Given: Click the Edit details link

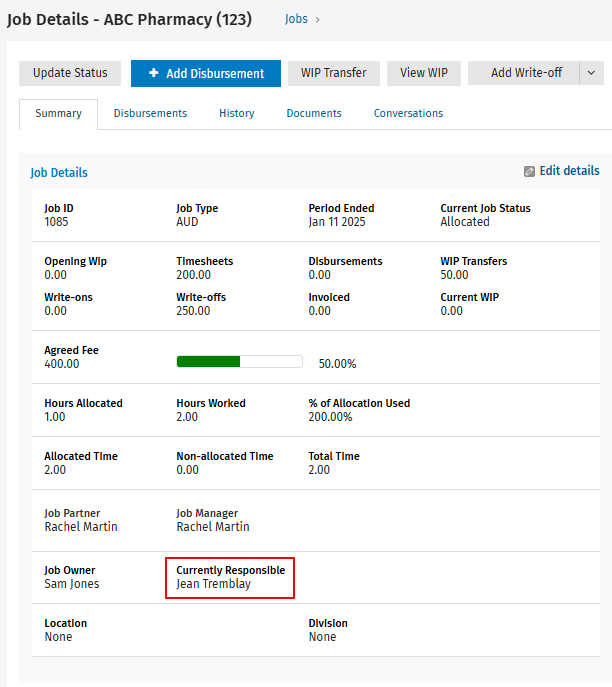Looking at the screenshot, I should (x=569, y=171).
